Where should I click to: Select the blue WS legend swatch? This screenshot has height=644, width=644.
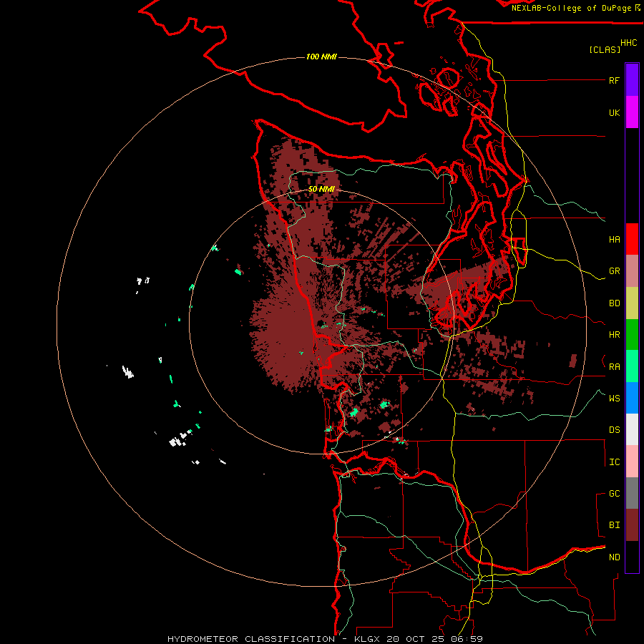click(632, 398)
